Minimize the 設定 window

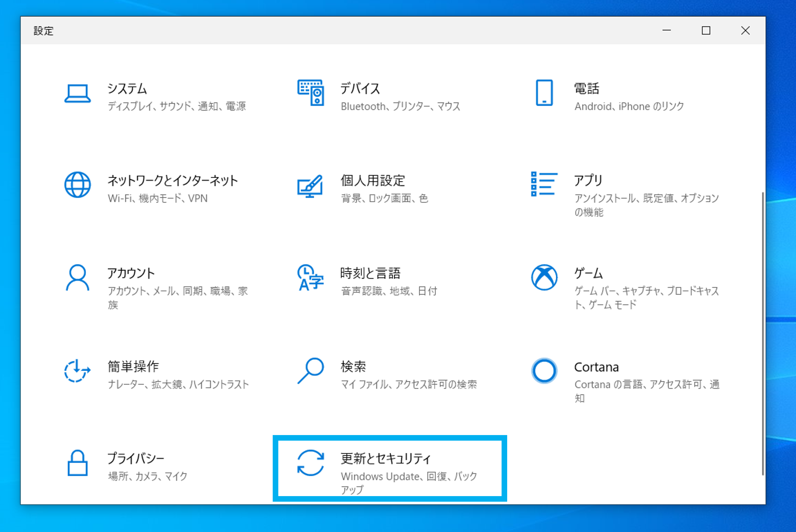coord(666,31)
